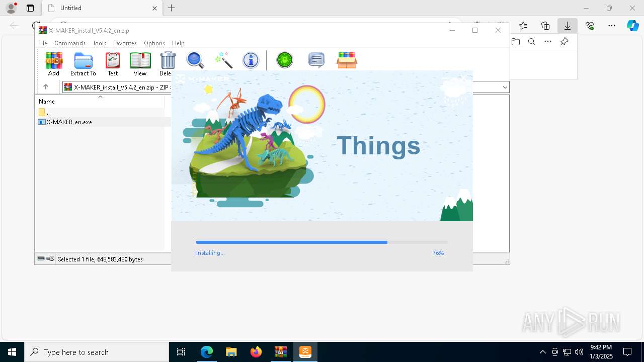Open the Tools menu
This screenshot has width=644, height=362.
99,43
